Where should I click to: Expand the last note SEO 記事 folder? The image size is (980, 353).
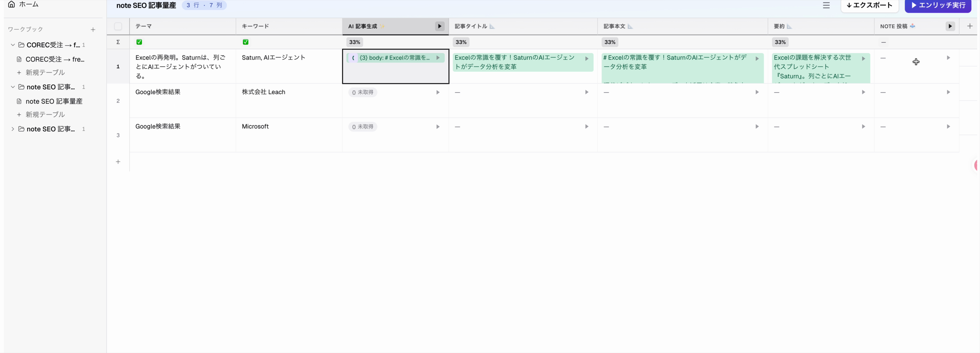pyautogui.click(x=12, y=129)
